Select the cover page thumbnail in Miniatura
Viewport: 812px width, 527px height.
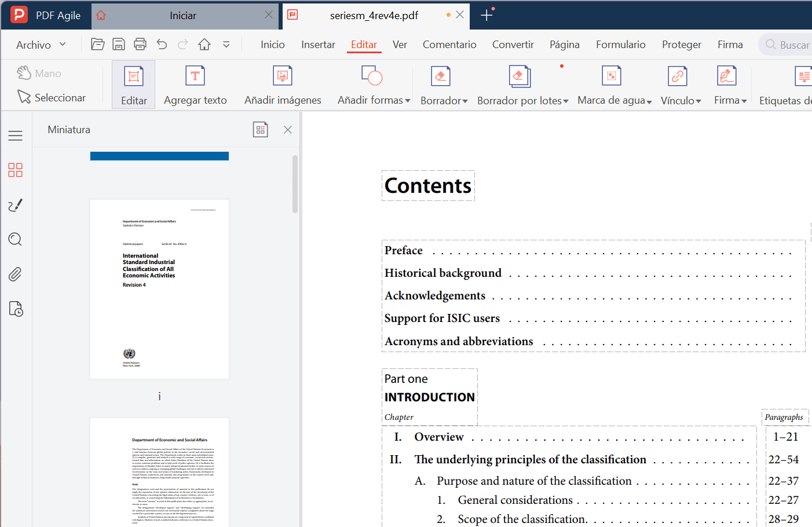tap(159, 288)
